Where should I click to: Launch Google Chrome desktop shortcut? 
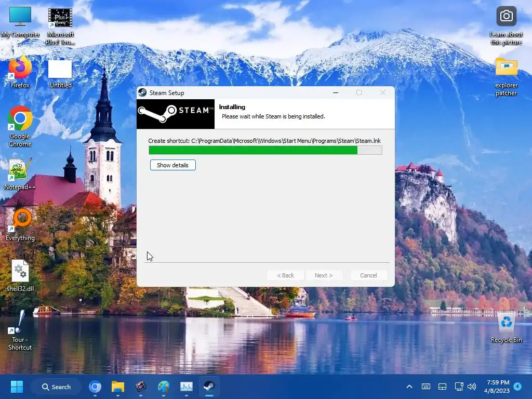pos(20,126)
